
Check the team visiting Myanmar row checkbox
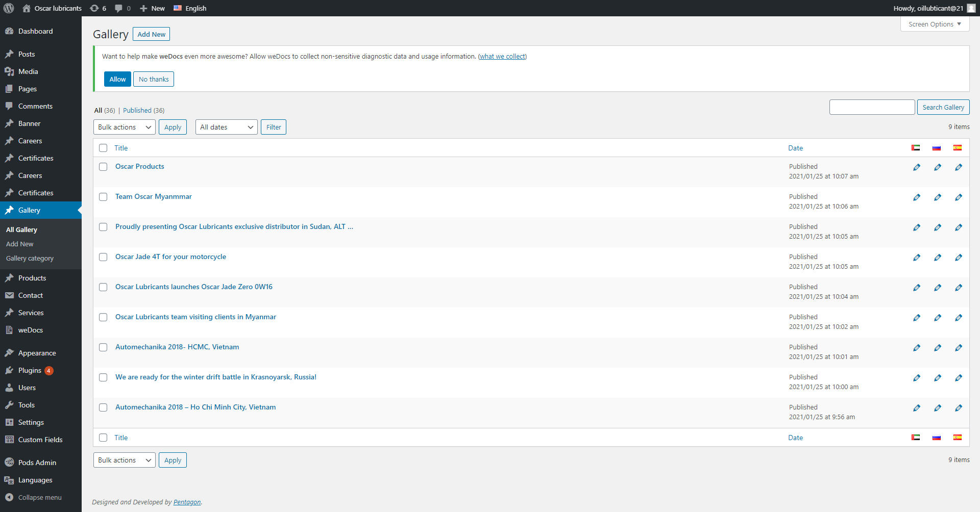pos(103,317)
